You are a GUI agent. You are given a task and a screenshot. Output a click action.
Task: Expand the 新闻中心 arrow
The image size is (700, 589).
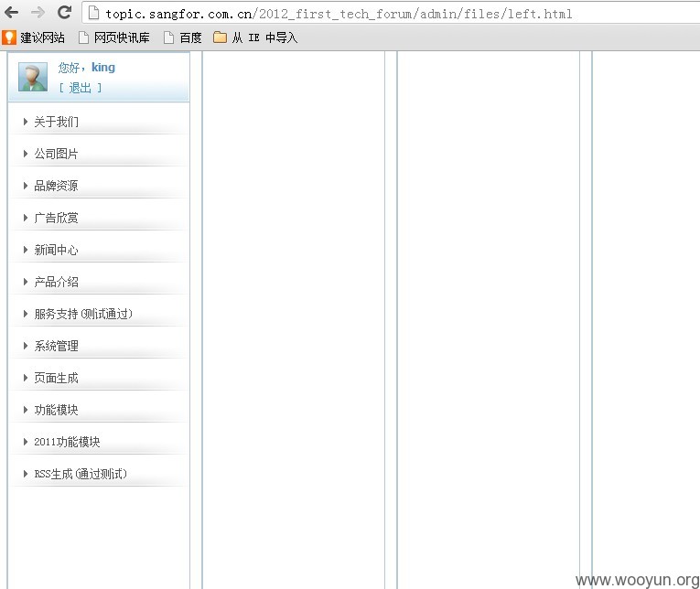pyautogui.click(x=26, y=250)
